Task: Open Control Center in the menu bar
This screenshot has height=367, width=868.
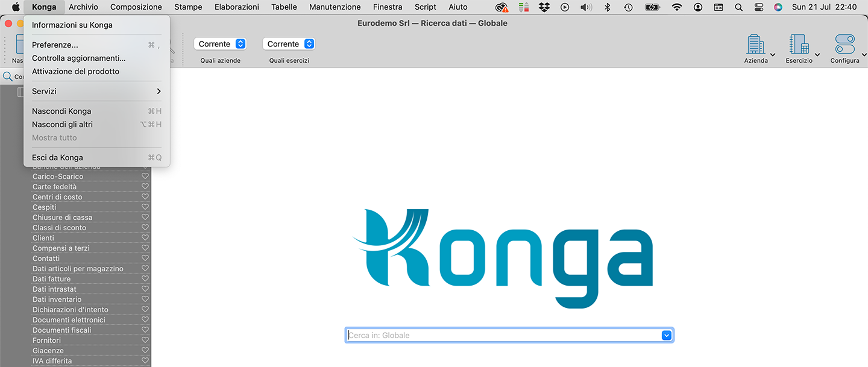Action: tap(758, 7)
